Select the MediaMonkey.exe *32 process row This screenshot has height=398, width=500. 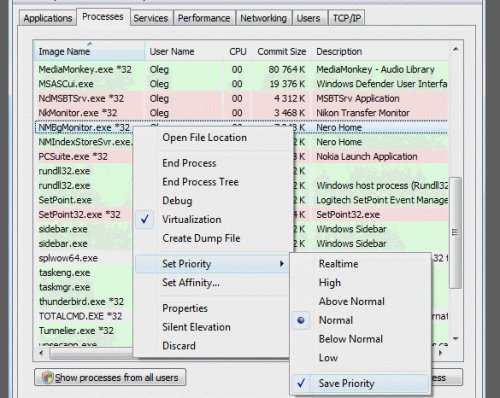241,69
